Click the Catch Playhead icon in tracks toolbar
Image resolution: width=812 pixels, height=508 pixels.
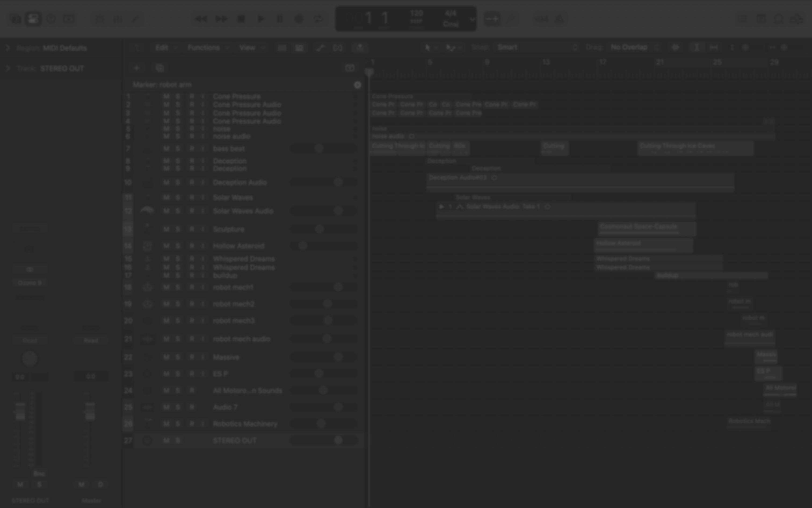360,48
